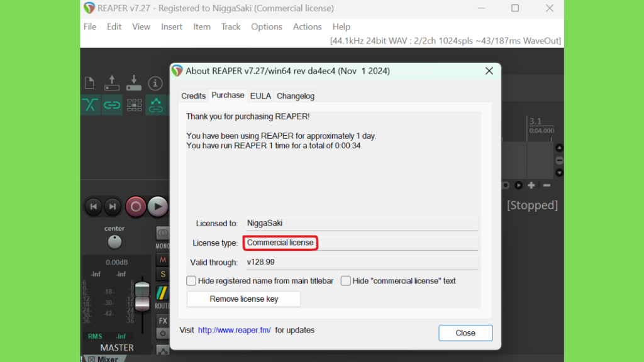The image size is (644, 362).
Task: Select the Purchase tab
Action: (228, 96)
